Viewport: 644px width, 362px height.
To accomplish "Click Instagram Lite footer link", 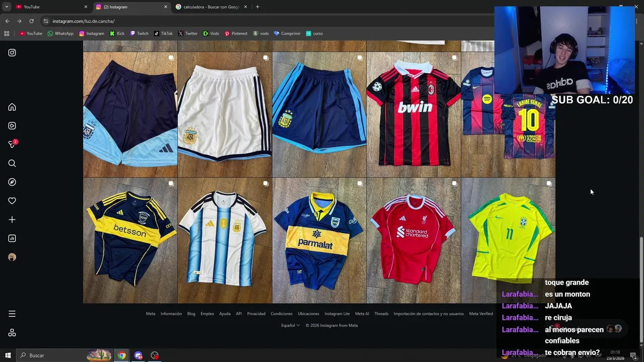I will [337, 314].
